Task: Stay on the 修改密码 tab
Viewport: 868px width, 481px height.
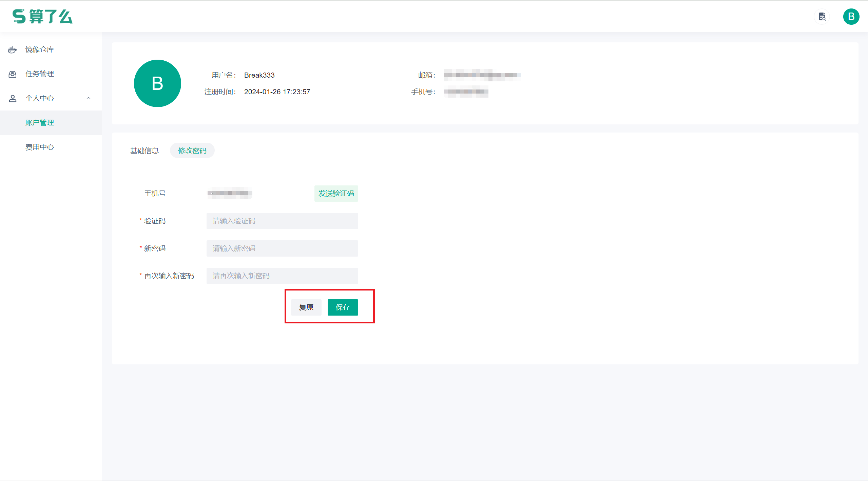Action: 192,150
